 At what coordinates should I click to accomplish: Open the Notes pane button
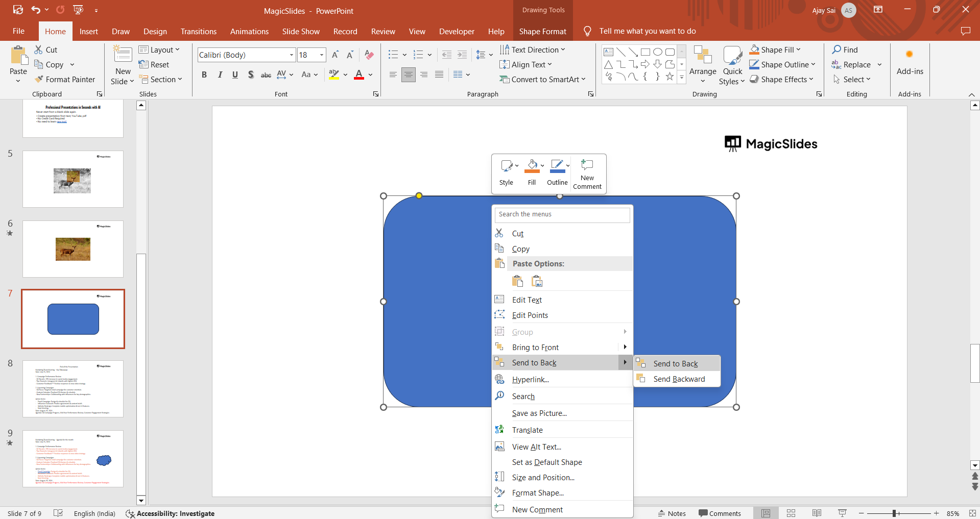pyautogui.click(x=672, y=513)
